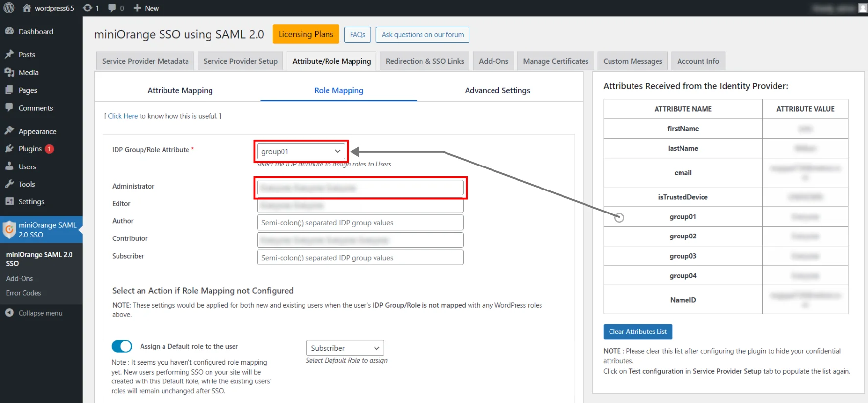Click the ATTRIBUTE NAME column header
The image size is (868, 403).
(683, 109)
